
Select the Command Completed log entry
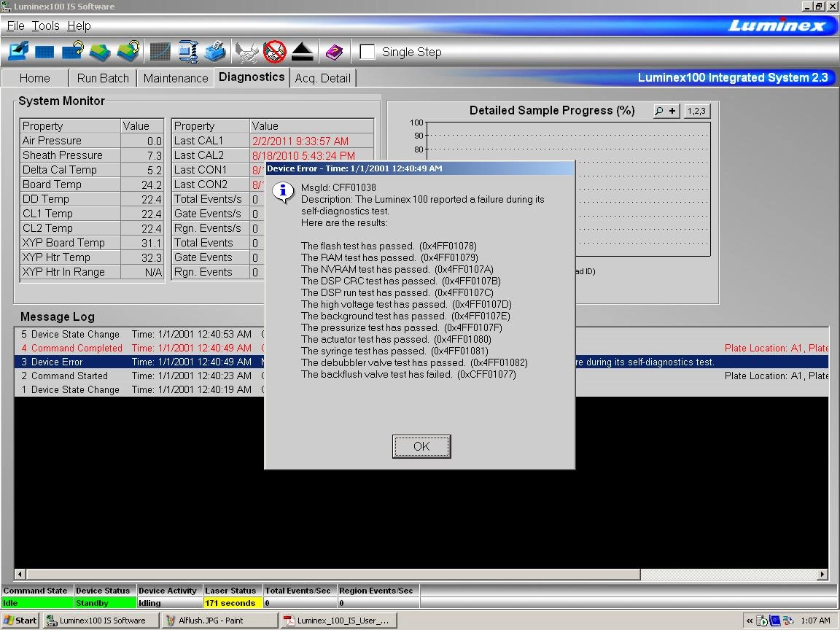[x=77, y=348]
